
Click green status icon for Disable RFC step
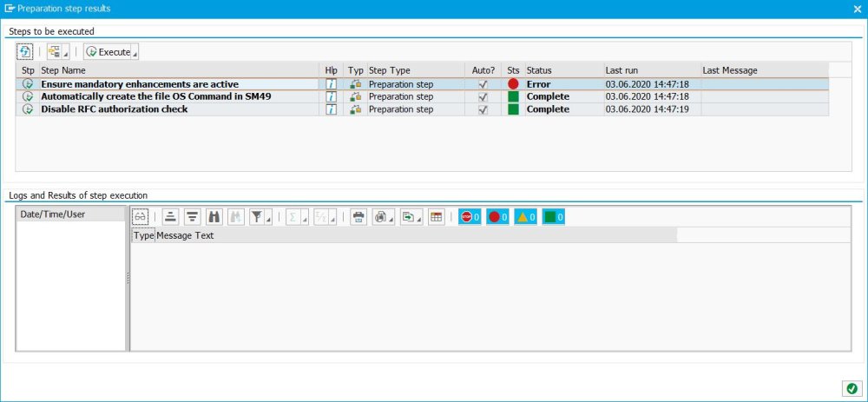pos(513,109)
